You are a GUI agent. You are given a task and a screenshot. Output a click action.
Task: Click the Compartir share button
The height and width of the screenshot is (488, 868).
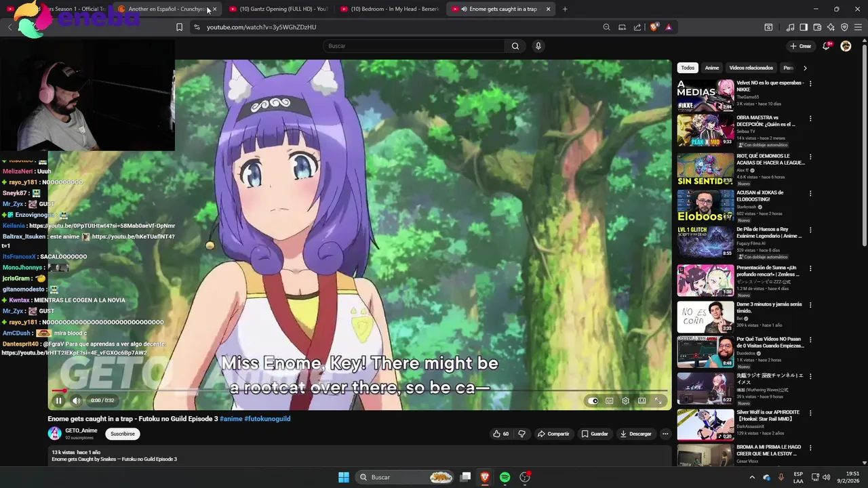pos(553,434)
